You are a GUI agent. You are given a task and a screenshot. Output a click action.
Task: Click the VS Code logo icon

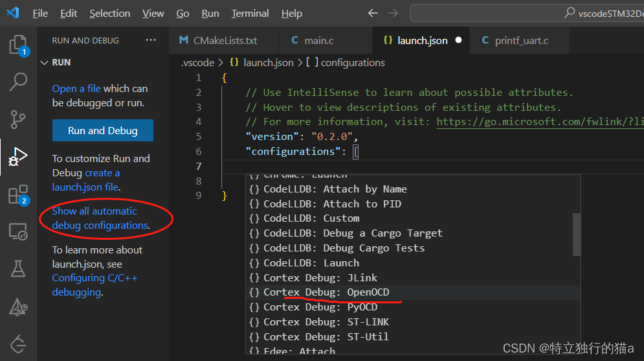(13, 13)
